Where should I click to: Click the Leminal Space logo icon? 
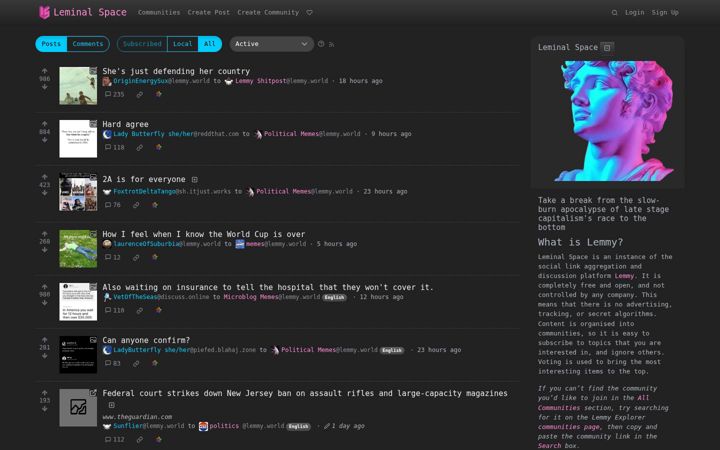tap(44, 12)
